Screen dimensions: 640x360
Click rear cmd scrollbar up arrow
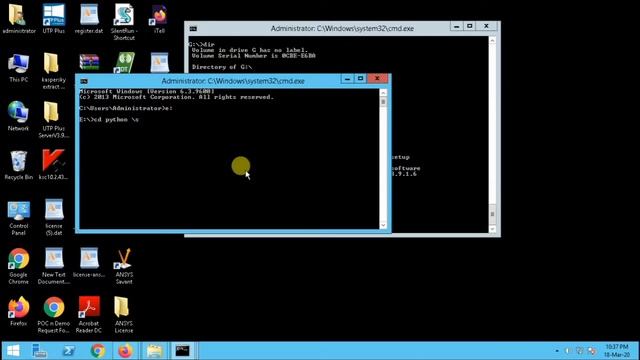[x=492, y=40]
